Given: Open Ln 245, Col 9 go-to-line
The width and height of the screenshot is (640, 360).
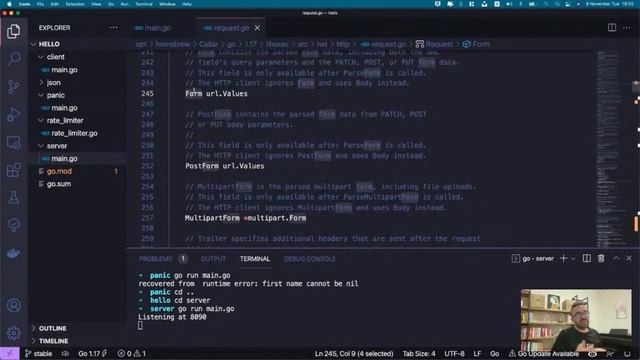Looking at the screenshot, I should tap(354, 353).
